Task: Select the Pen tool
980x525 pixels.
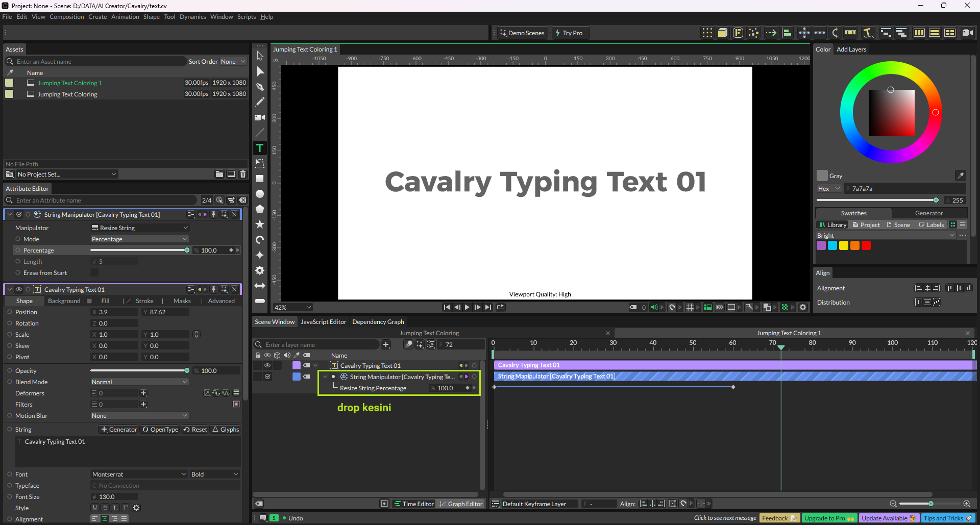Action: click(x=260, y=87)
